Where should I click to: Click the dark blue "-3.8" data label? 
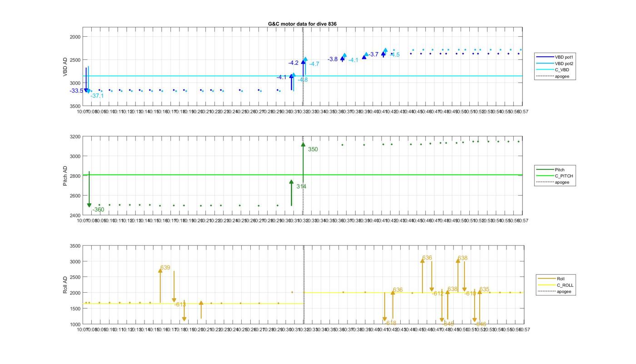tap(333, 59)
